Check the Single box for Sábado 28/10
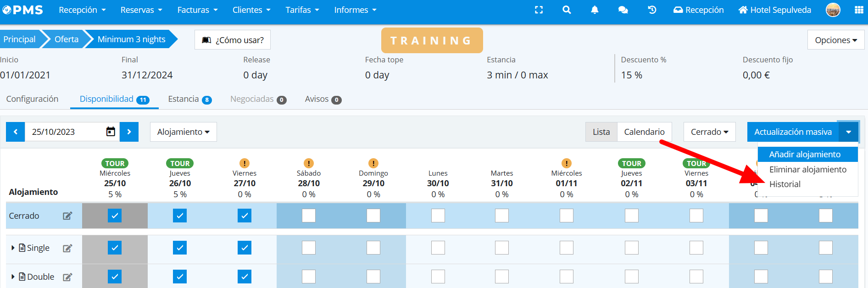Screen dimensions: 868x288 coord(309,248)
